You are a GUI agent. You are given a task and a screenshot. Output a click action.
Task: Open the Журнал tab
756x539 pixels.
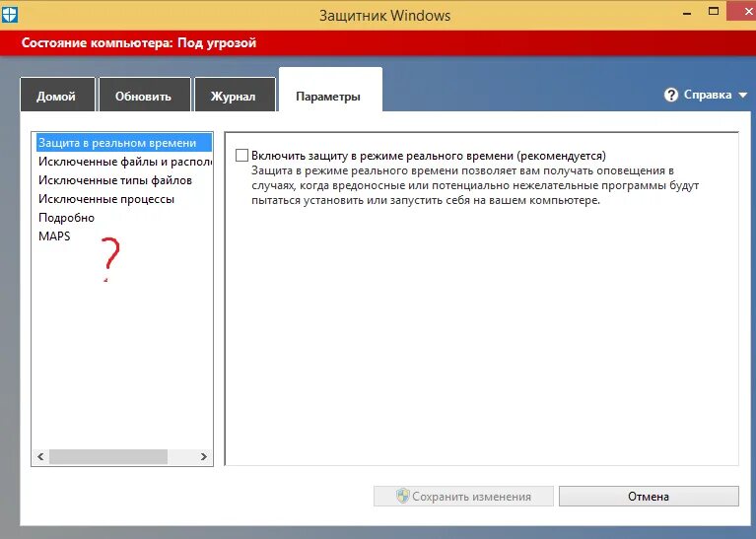coord(235,96)
